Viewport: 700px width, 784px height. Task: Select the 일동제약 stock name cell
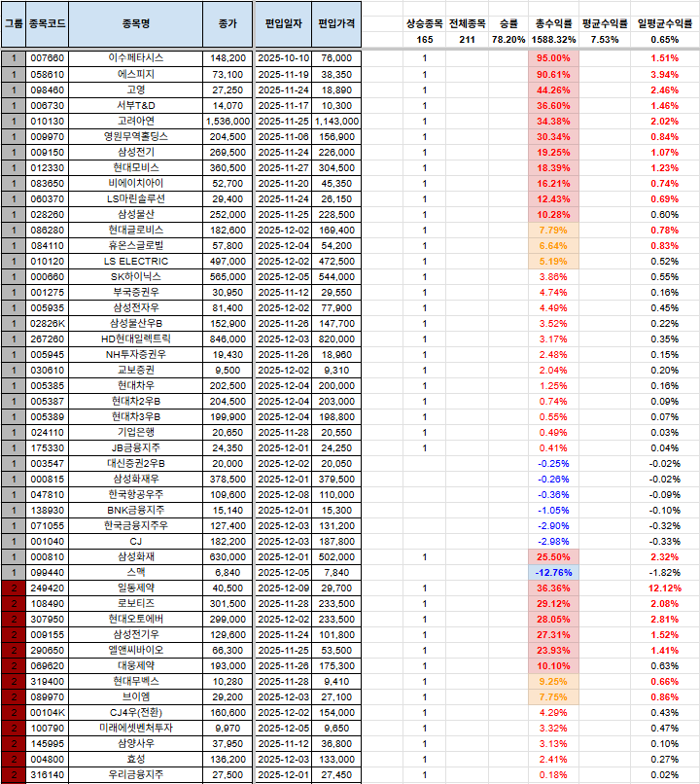pyautogui.click(x=135, y=588)
